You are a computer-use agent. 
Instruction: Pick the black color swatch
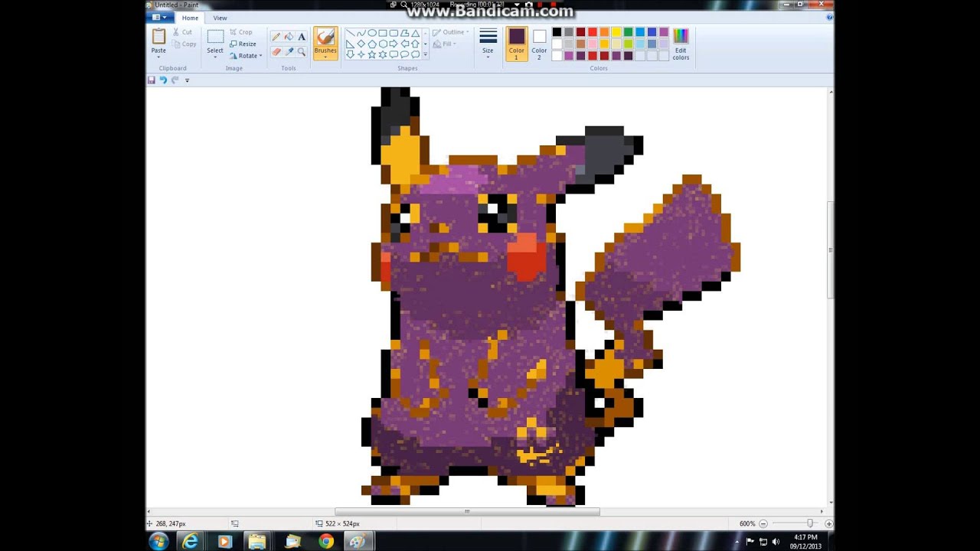557,32
